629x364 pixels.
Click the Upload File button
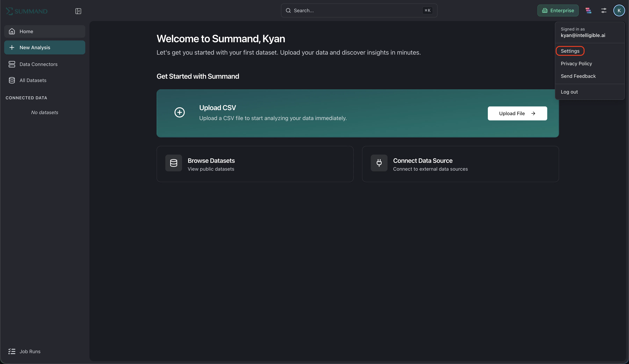tap(517, 113)
